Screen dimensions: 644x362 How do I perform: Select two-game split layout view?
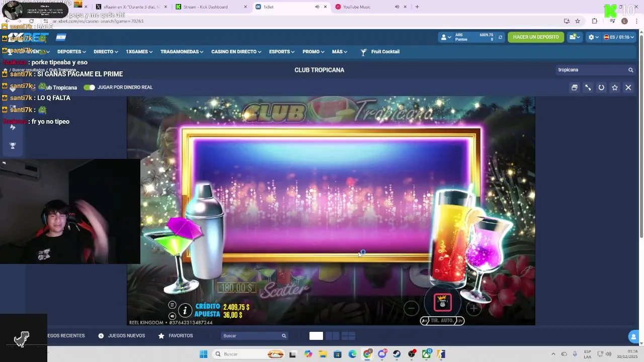tap(332, 336)
